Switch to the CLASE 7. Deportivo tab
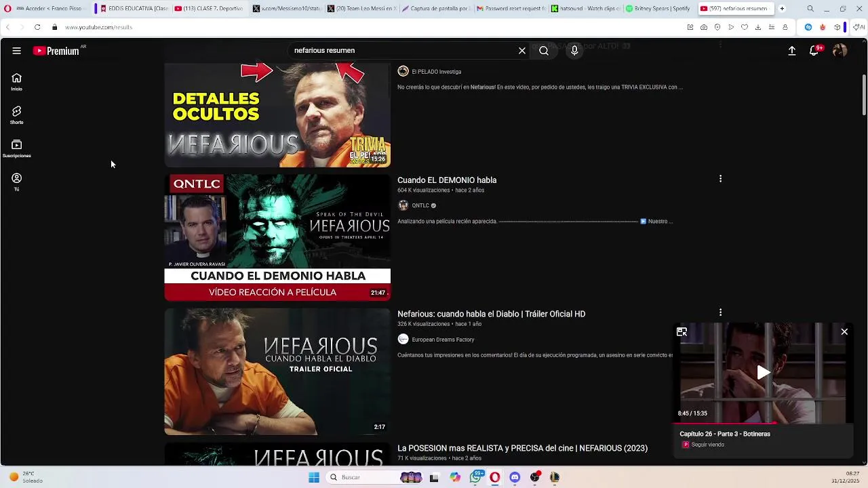Image resolution: width=868 pixels, height=488 pixels. pyautogui.click(x=209, y=9)
